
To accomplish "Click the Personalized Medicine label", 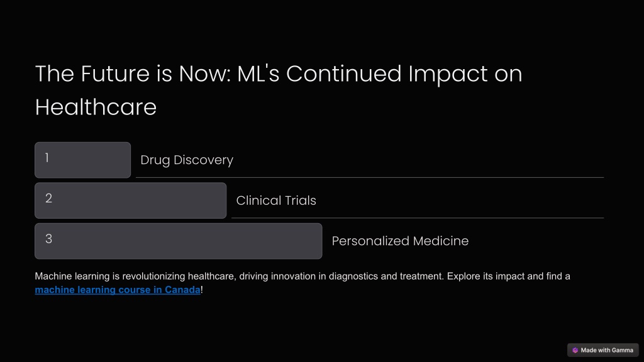I will tap(400, 241).
